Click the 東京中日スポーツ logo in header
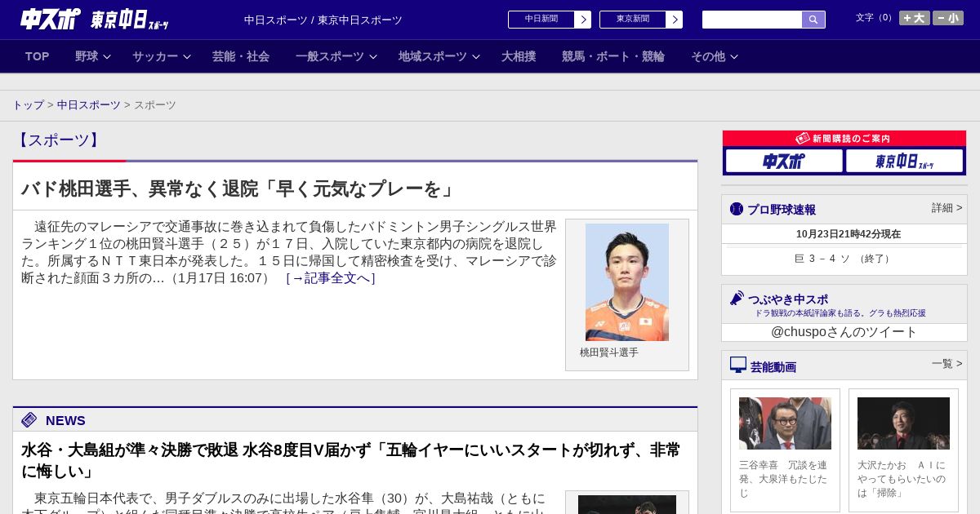This screenshot has width=980, height=514. 129,20
